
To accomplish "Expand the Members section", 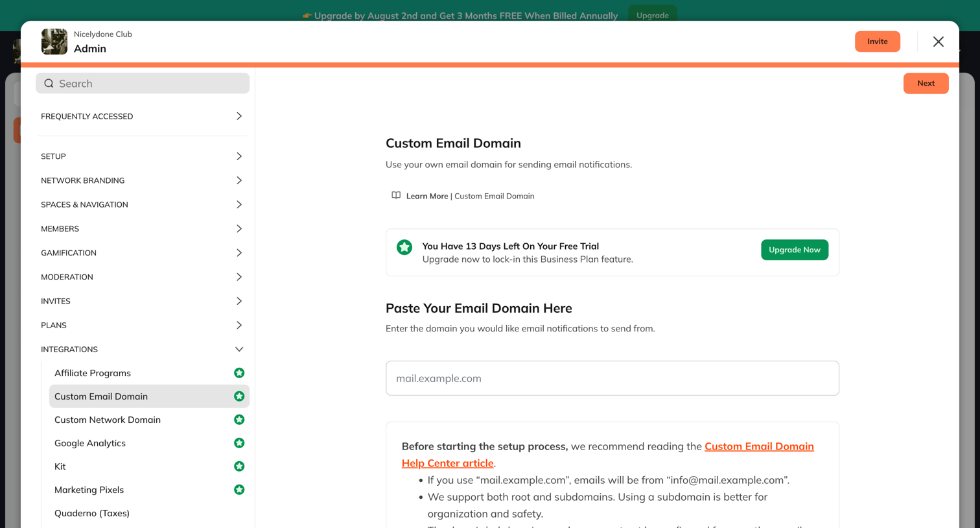I will (x=142, y=228).
